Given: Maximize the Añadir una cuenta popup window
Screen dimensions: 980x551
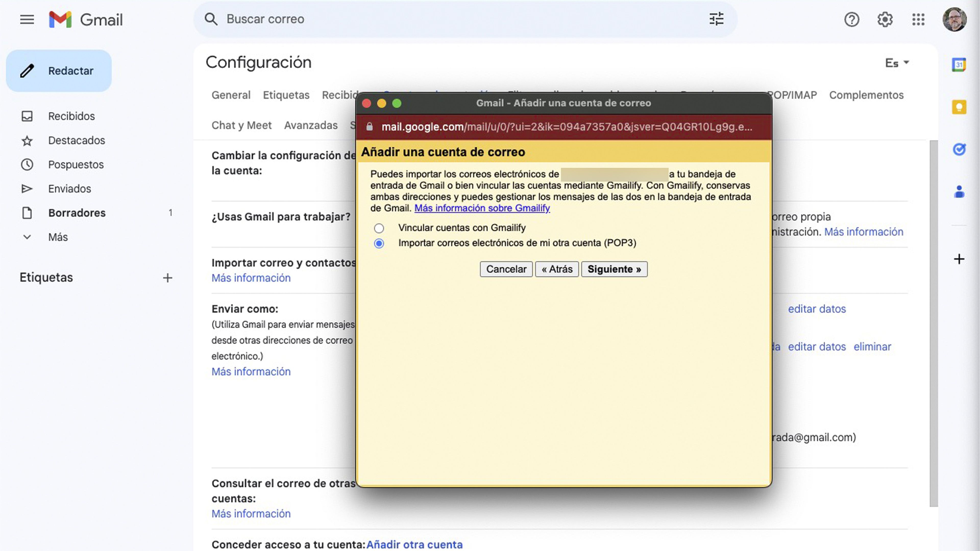Looking at the screenshot, I should pyautogui.click(x=397, y=103).
